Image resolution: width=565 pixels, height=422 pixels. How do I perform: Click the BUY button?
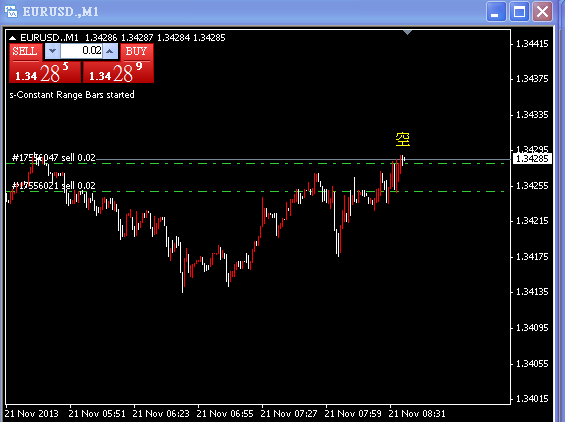point(137,52)
